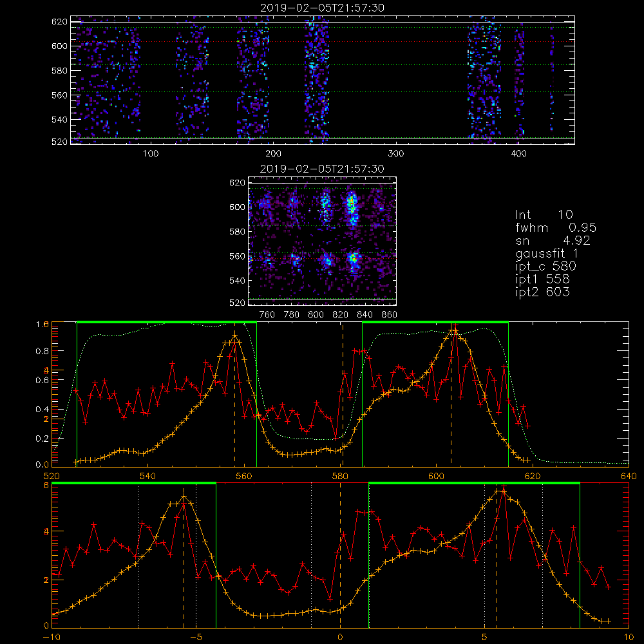
Task: Click the dashed center line at 580 in third plot
Action: point(343,394)
